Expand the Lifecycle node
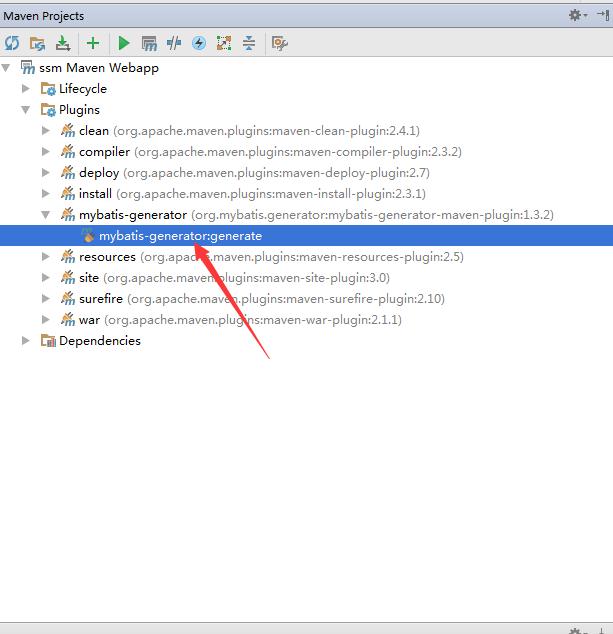Image resolution: width=613 pixels, height=634 pixels. (25, 88)
